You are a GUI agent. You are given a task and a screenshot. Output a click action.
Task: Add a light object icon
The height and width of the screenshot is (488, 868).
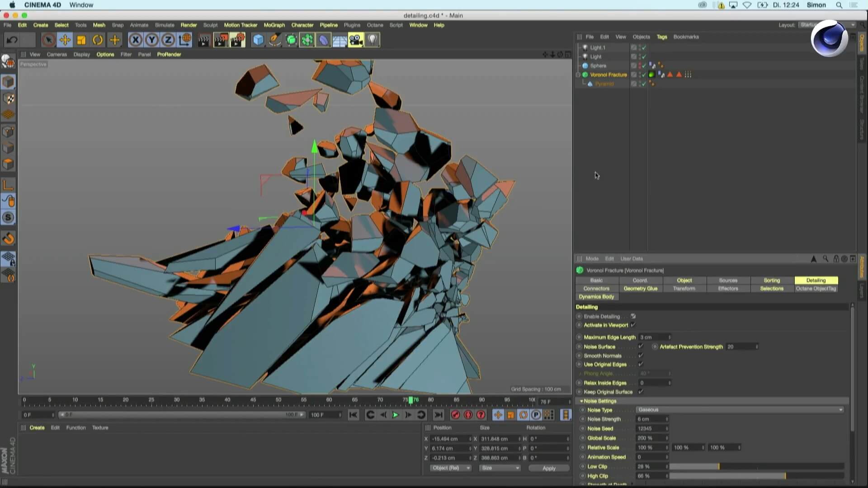coord(372,40)
